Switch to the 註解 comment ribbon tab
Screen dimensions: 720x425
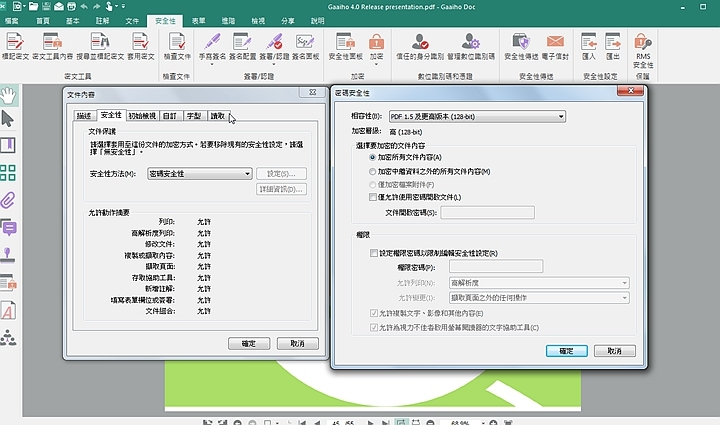[102, 21]
